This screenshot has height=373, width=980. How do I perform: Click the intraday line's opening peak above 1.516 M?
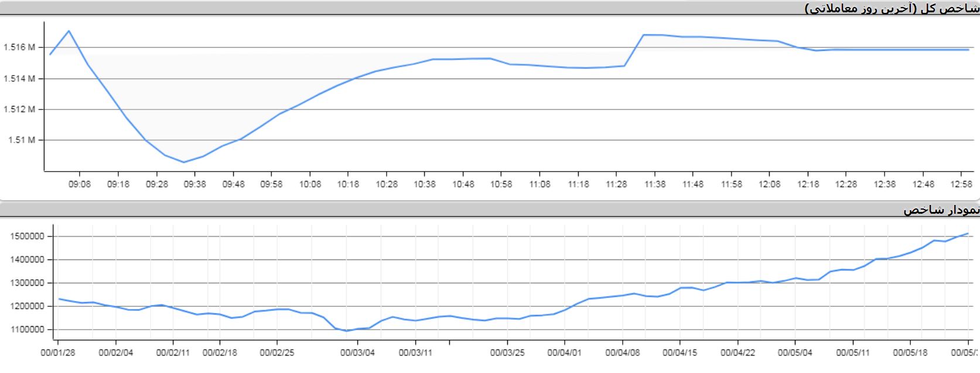click(x=69, y=30)
